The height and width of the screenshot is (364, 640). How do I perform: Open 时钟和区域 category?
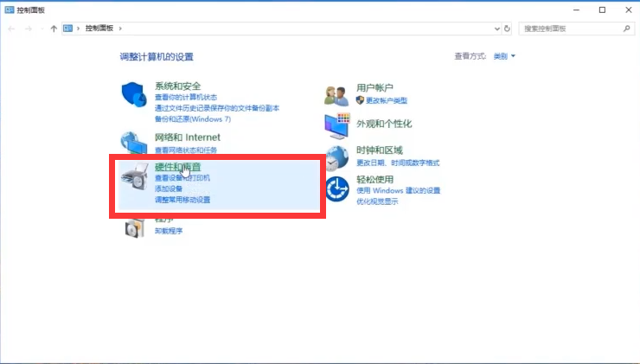380,150
